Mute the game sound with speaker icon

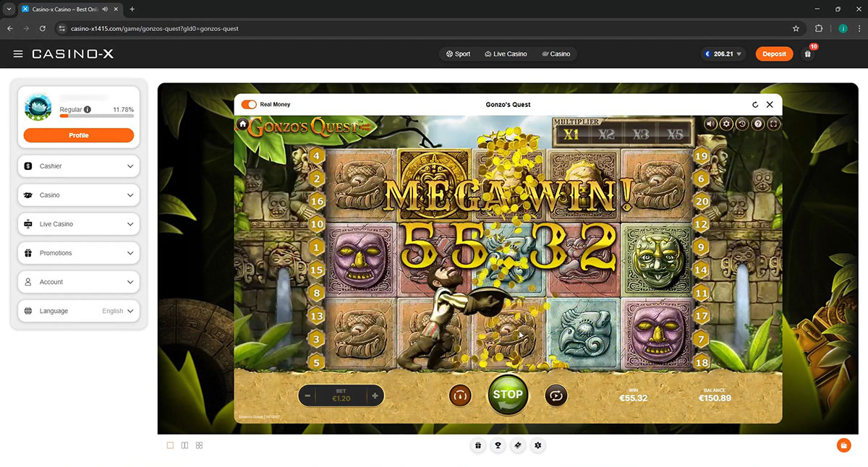point(711,124)
